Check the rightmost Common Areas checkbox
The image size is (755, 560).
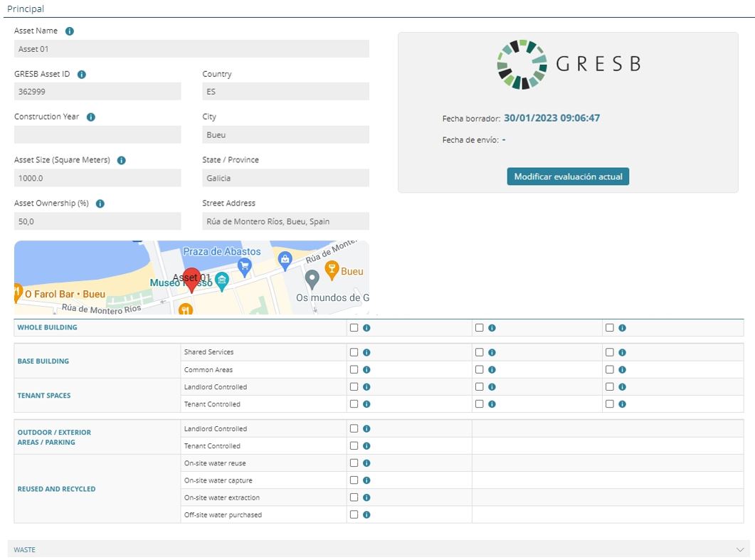tap(610, 369)
